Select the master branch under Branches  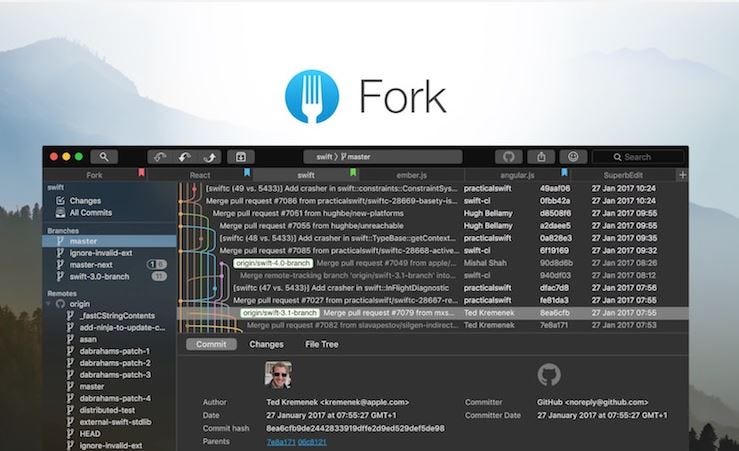pyautogui.click(x=109, y=241)
